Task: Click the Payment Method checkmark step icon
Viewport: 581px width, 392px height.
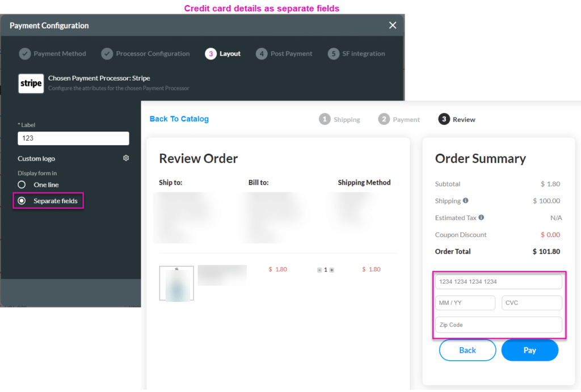Action: point(25,54)
